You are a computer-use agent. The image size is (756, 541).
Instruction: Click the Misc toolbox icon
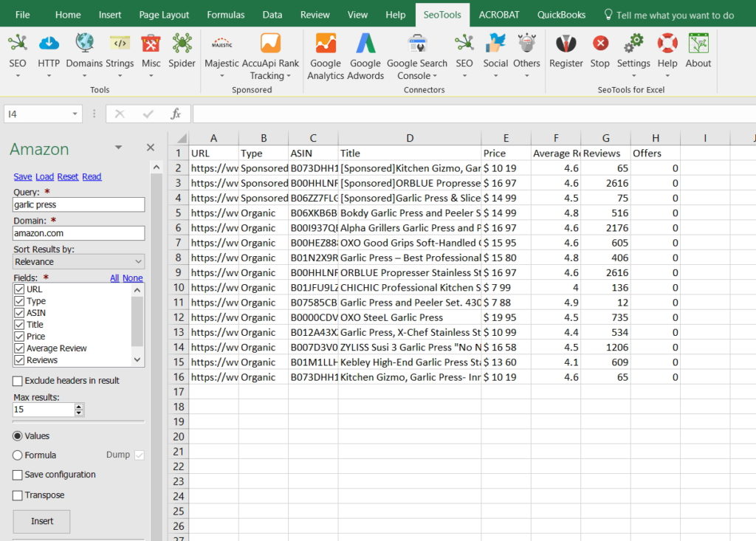[x=151, y=43]
